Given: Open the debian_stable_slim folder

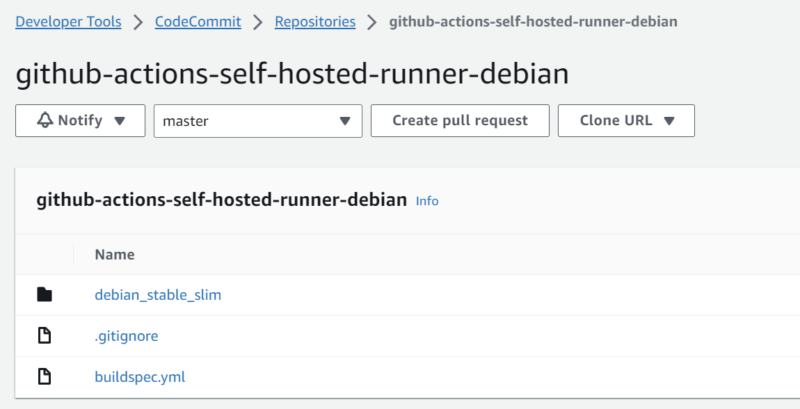Looking at the screenshot, I should coord(158,295).
